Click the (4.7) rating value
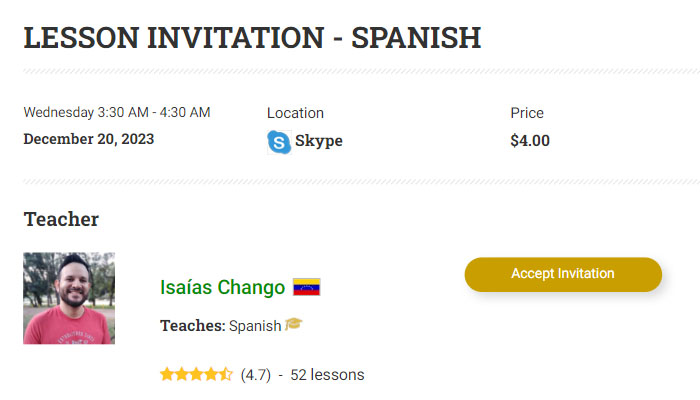This screenshot has width=700, height=400. [256, 375]
